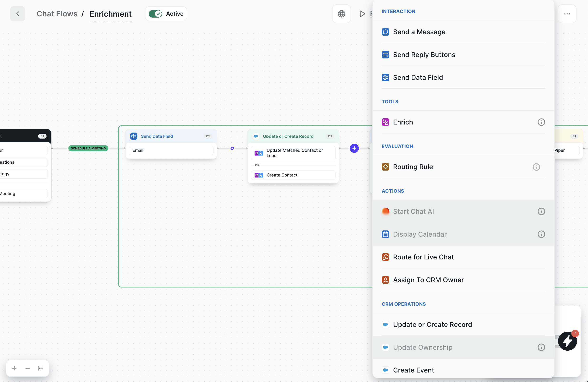Open the lightning bolt help widget

pos(567,341)
